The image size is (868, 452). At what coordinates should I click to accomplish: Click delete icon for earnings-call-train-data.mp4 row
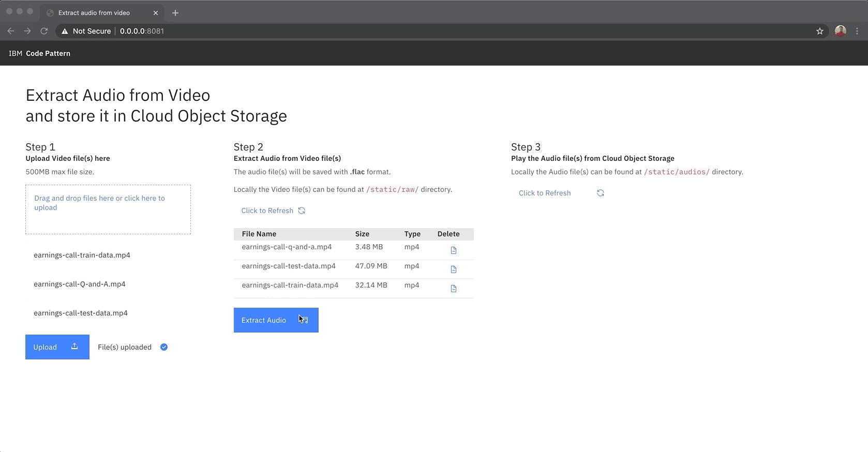453,289
